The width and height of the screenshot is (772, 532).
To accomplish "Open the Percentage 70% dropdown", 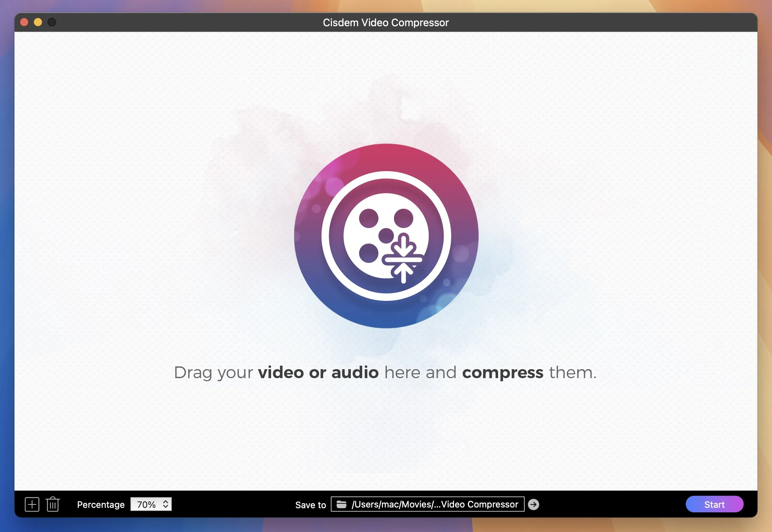I will [x=151, y=504].
